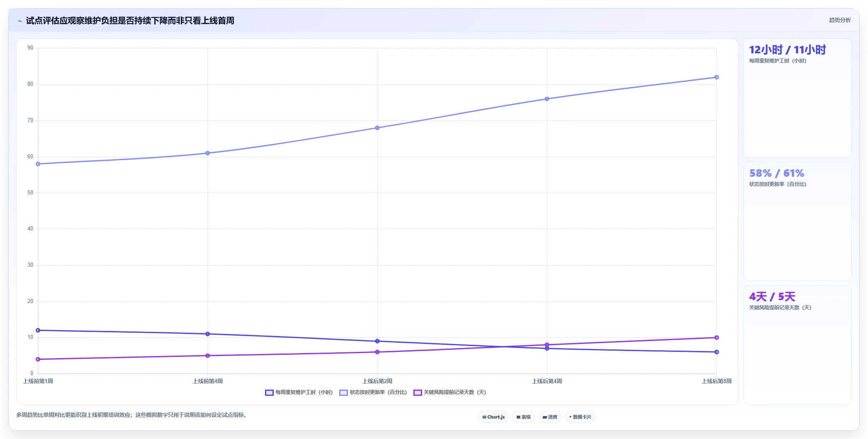Click the x-axis label 上线后第8周
The image size is (868, 439).
coord(716,381)
